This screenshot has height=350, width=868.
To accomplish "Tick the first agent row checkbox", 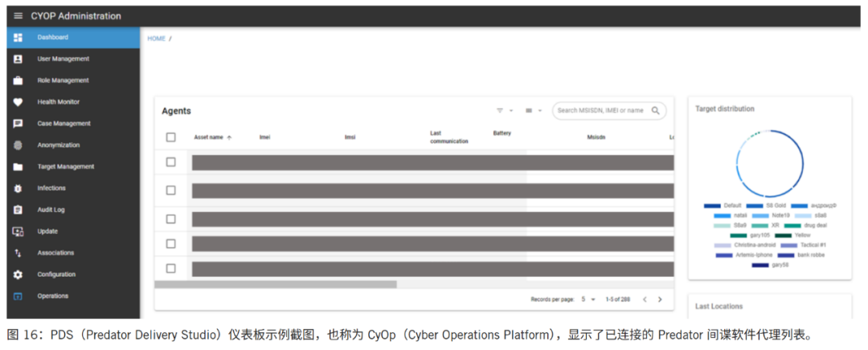I will (x=171, y=162).
